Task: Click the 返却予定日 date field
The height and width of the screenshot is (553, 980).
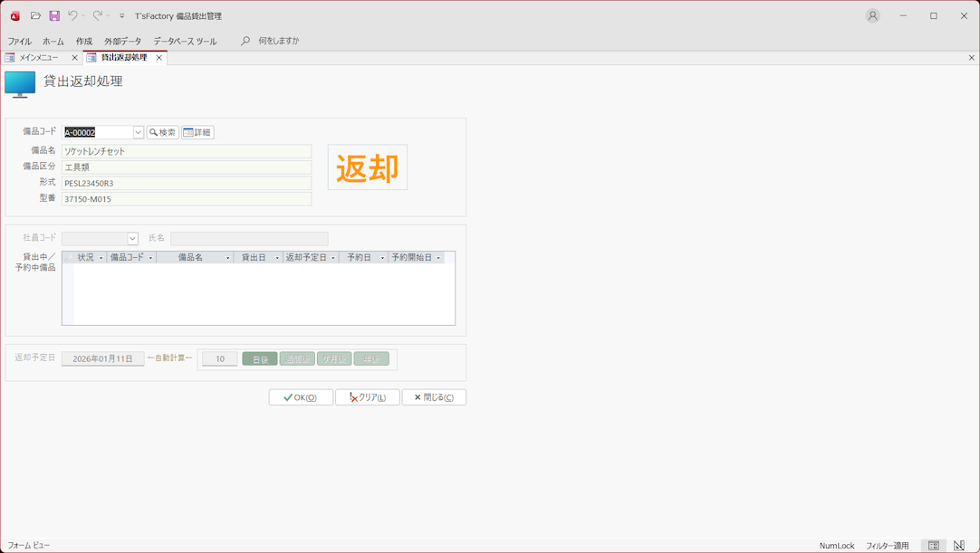Action: [102, 359]
